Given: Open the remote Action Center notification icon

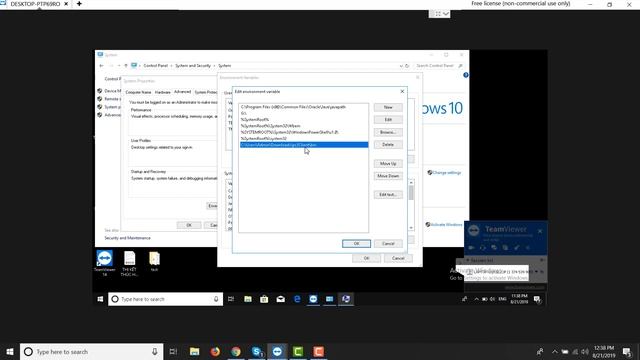Looking at the screenshot, I should pos(538,300).
